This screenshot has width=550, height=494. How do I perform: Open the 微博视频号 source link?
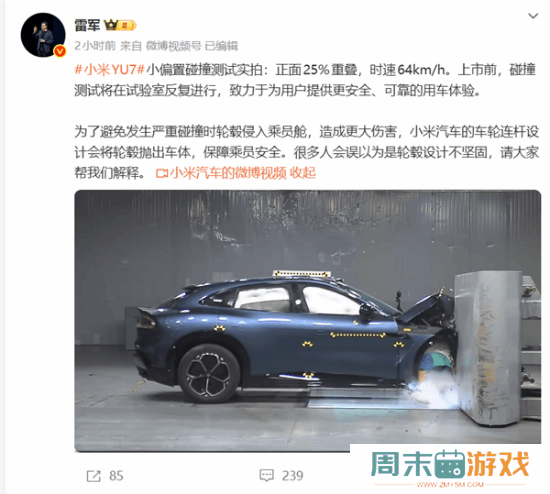174,46
